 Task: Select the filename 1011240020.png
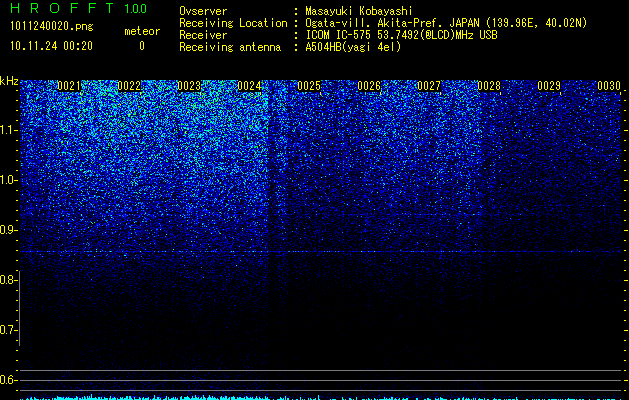tap(51, 26)
